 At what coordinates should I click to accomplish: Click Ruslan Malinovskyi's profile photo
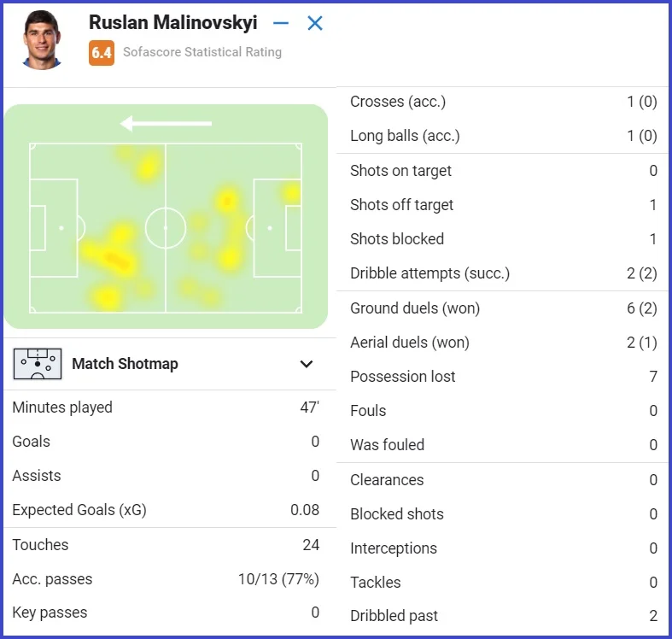click(x=43, y=39)
